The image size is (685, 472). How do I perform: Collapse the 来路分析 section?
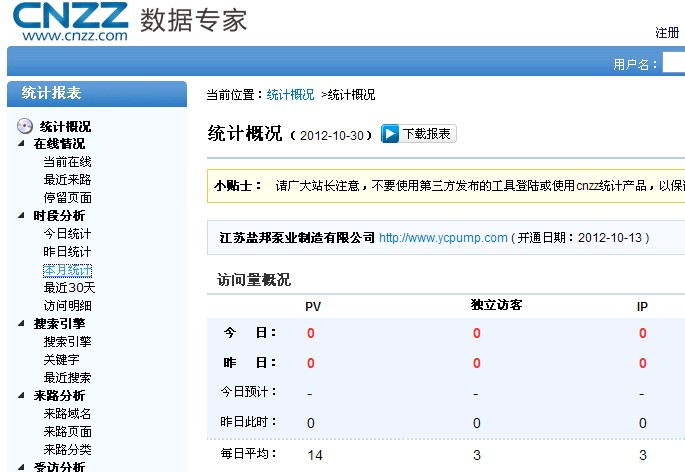click(x=23, y=396)
